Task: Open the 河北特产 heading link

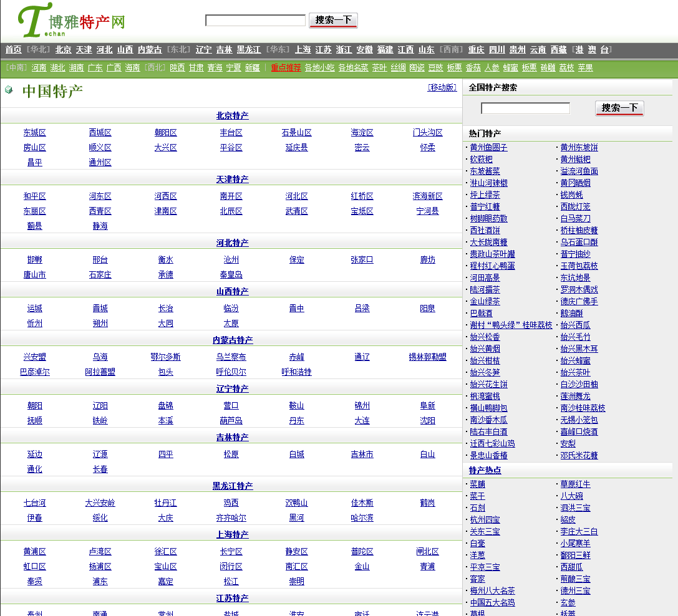Action: tap(232, 243)
